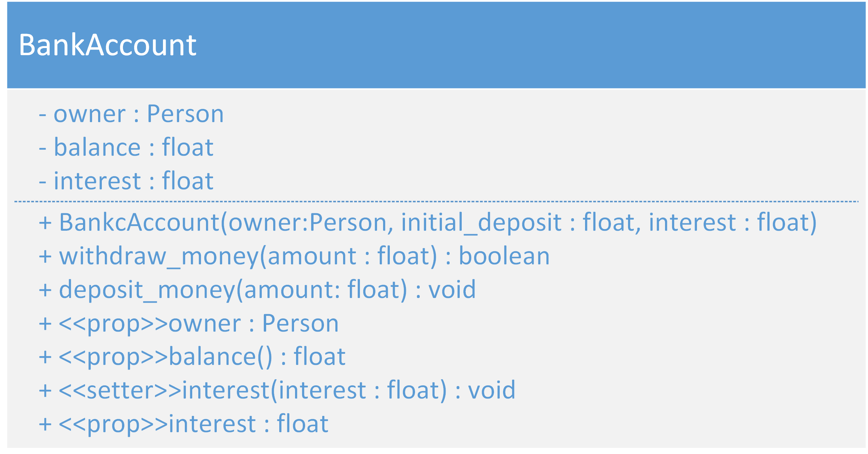Click void return type of deposit_money
This screenshot has height=454, width=868.
coord(452,290)
